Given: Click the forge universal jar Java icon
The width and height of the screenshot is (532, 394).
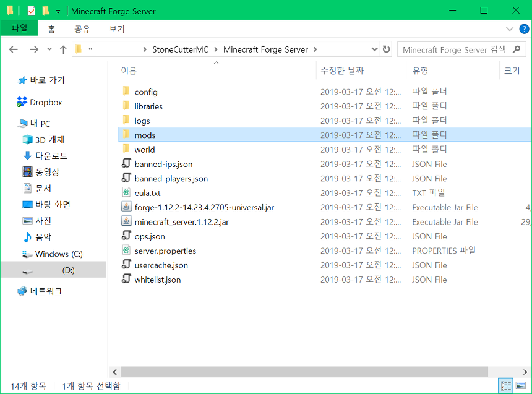Looking at the screenshot, I should (126, 207).
